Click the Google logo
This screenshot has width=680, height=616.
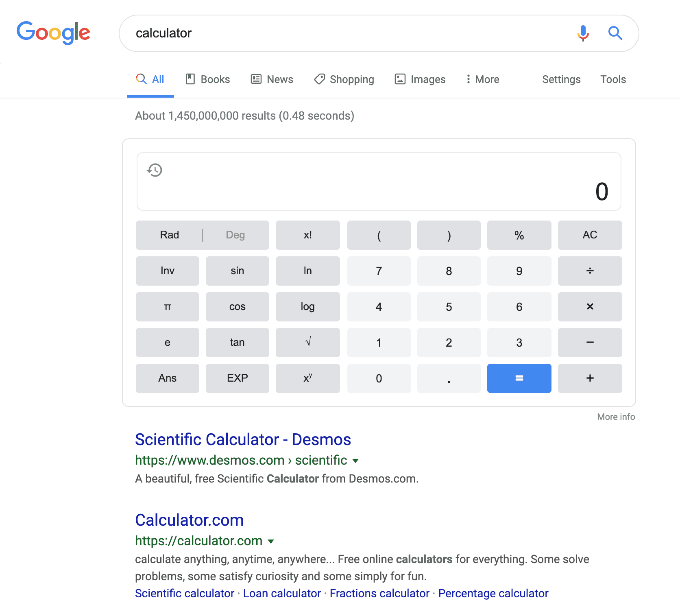(53, 33)
